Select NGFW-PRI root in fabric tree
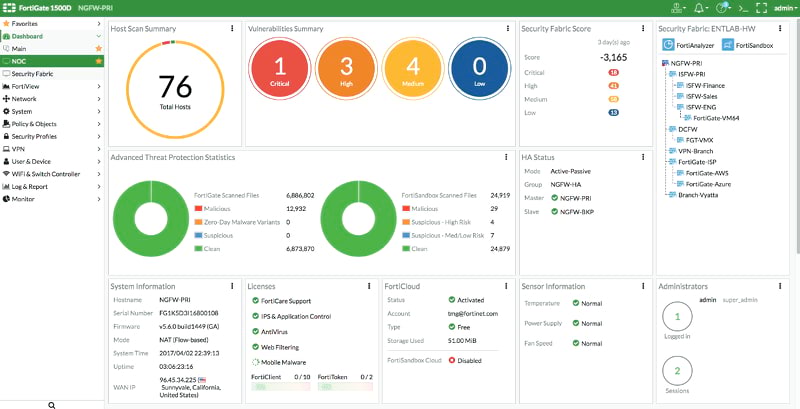This screenshot has height=409, width=800. 681,64
